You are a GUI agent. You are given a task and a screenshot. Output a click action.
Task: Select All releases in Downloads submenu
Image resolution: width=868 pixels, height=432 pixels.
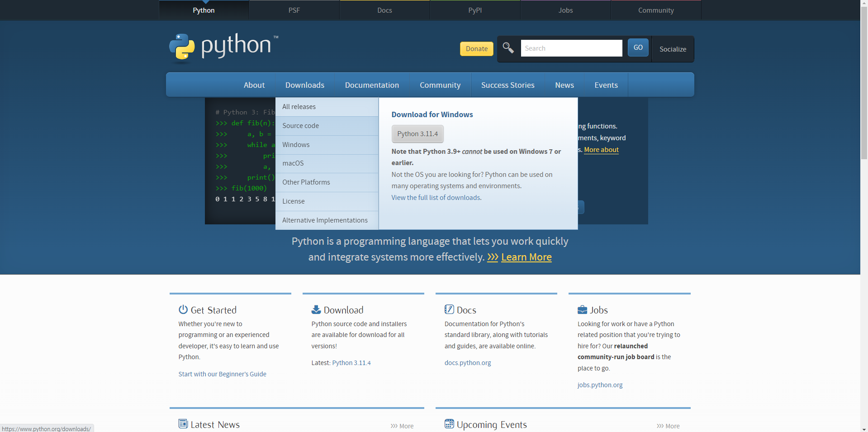tap(327, 107)
